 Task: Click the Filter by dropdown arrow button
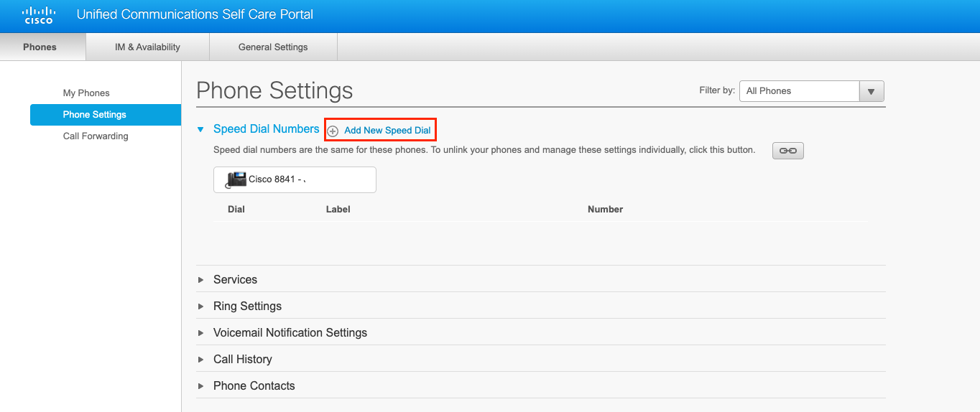point(871,91)
